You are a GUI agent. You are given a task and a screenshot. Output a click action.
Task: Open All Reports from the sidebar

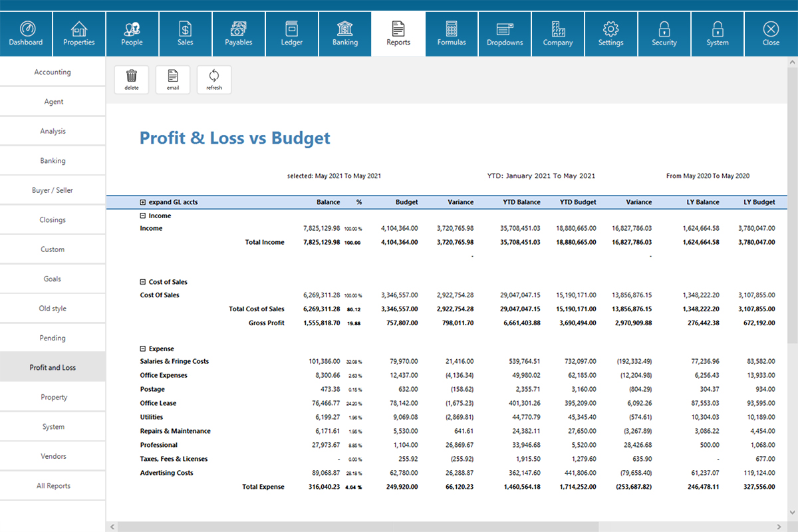[53, 485]
